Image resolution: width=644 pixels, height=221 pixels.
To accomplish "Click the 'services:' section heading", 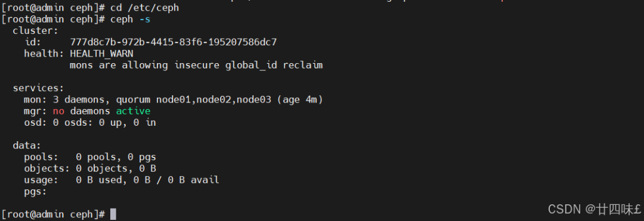I will pos(39,88).
